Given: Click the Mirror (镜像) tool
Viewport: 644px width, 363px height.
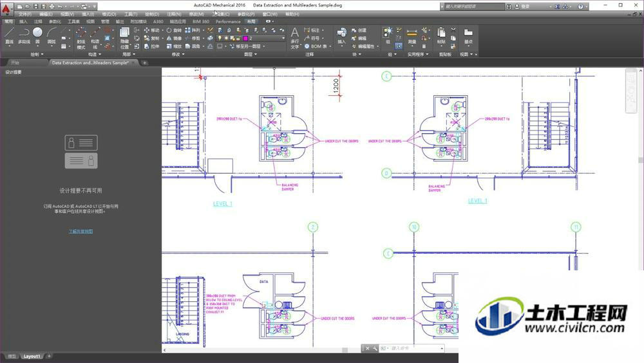Looking at the screenshot, I should (x=174, y=38).
